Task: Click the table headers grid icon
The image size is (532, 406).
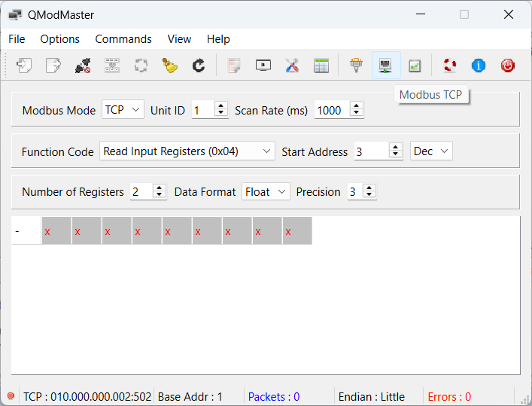Action: [321, 66]
